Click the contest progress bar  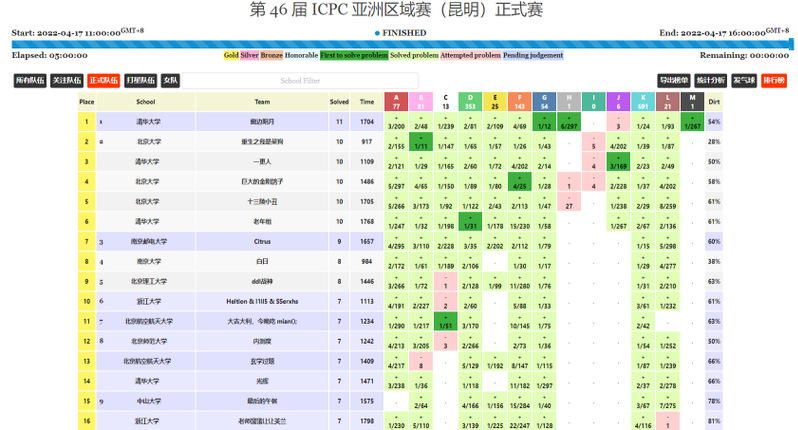(x=399, y=43)
